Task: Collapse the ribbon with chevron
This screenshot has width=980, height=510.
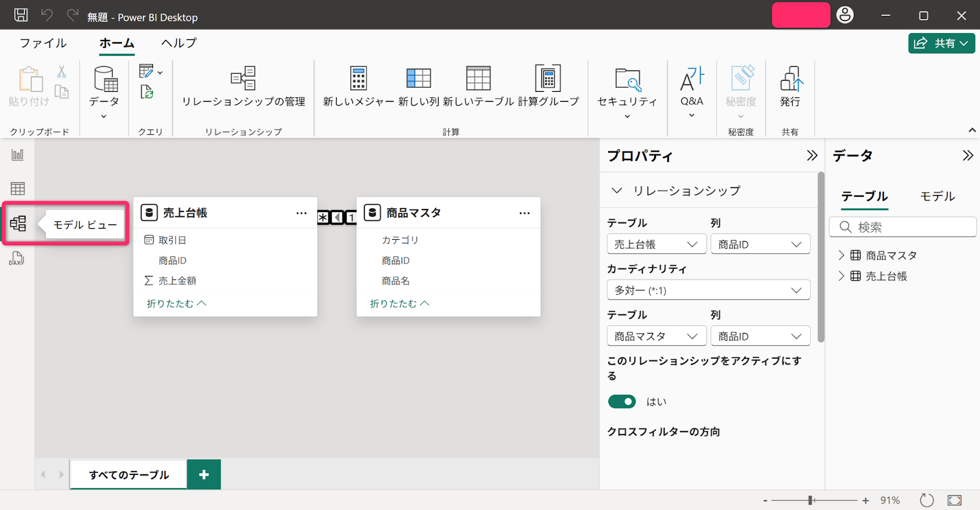Action: (x=972, y=130)
